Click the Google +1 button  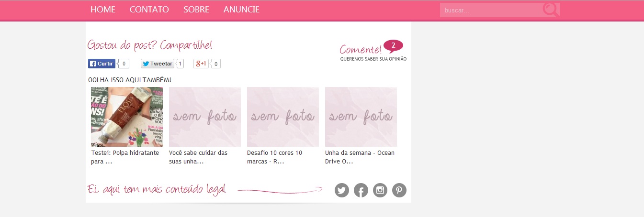pos(201,64)
